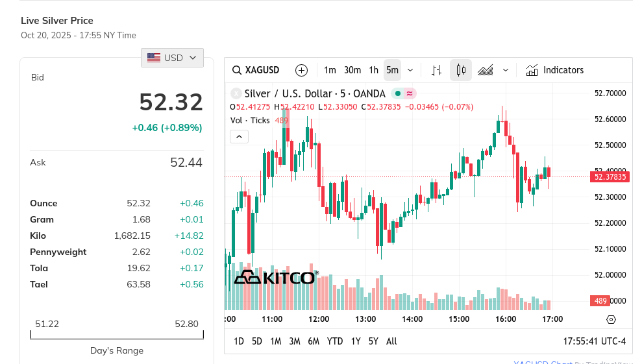This screenshot has width=642, height=364.
Task: Click the Ounce row label
Action: point(43,204)
